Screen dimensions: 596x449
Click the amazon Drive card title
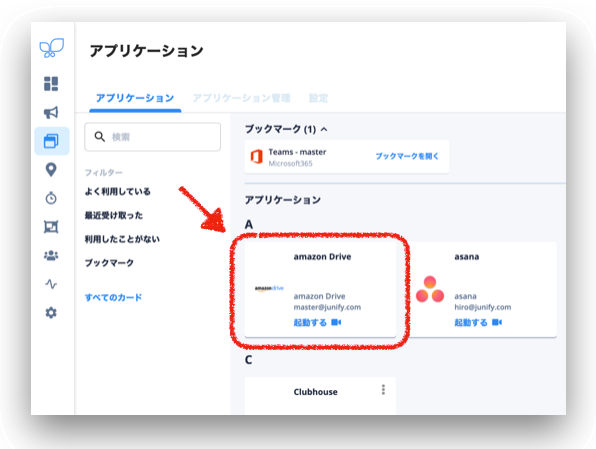coord(322,257)
